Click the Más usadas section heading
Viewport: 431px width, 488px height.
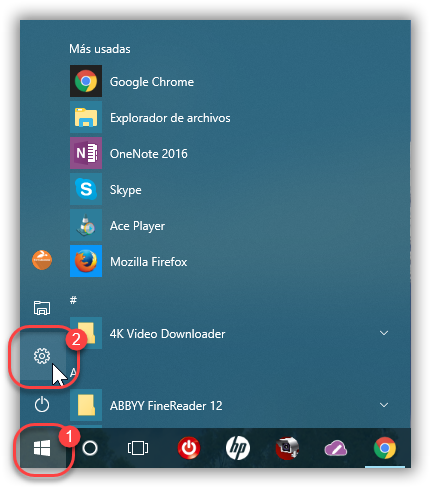[100, 49]
